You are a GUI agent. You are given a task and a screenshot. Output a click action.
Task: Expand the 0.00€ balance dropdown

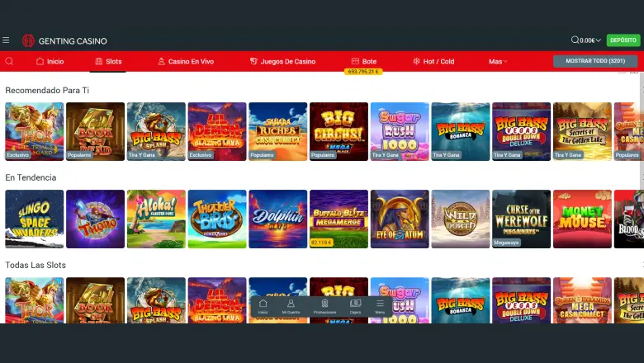590,40
